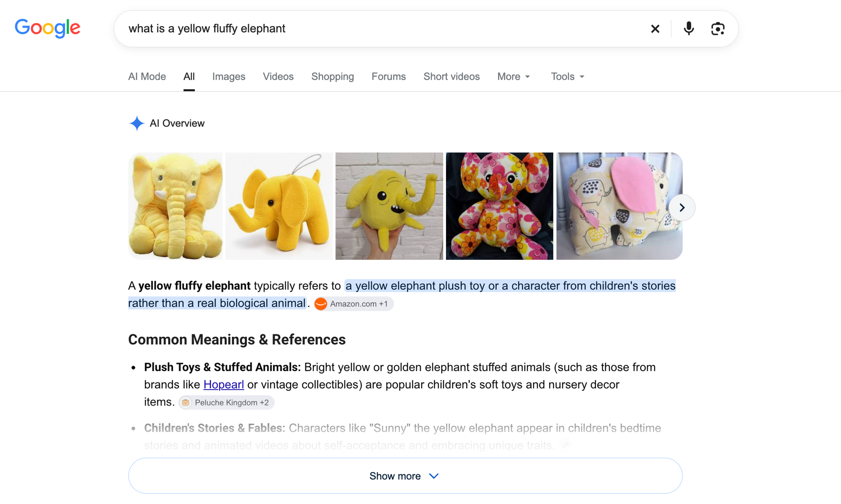Open the floral patterned elephant image
841x504 pixels.
(x=499, y=206)
